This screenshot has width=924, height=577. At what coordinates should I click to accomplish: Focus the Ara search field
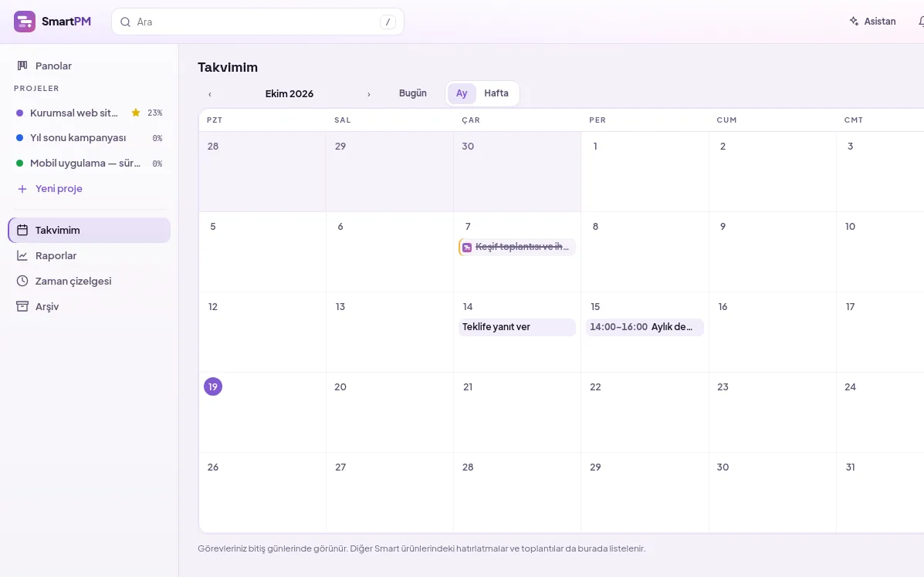coord(258,22)
